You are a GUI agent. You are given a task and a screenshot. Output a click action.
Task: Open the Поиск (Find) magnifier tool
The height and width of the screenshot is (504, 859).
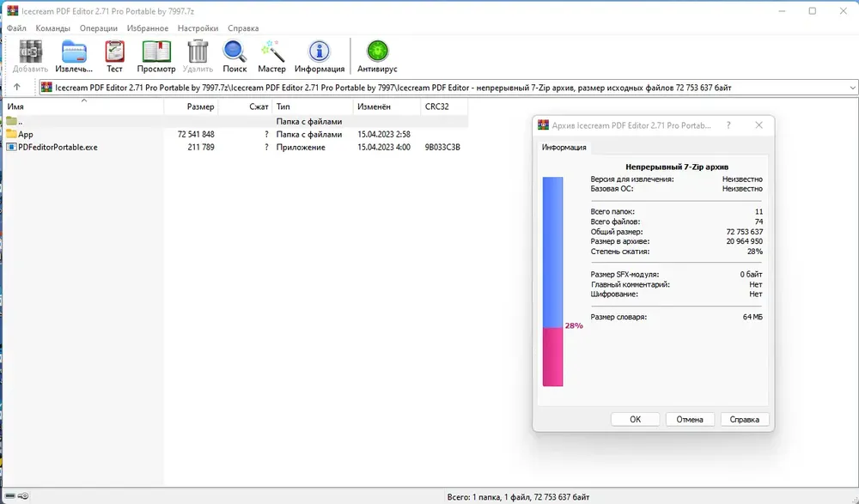click(235, 52)
